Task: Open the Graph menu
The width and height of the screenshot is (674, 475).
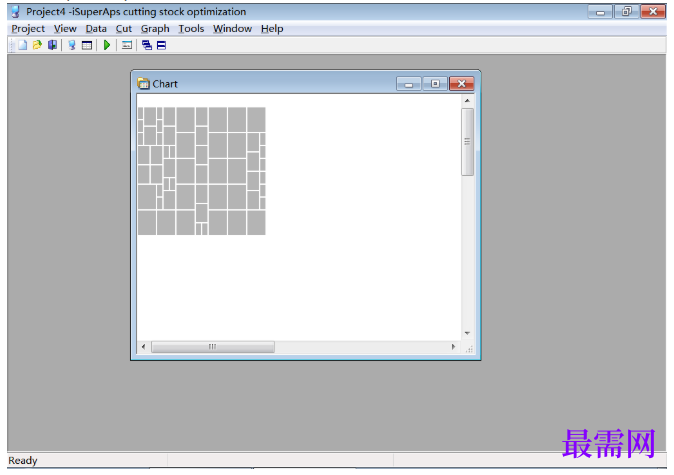Action: [x=155, y=29]
